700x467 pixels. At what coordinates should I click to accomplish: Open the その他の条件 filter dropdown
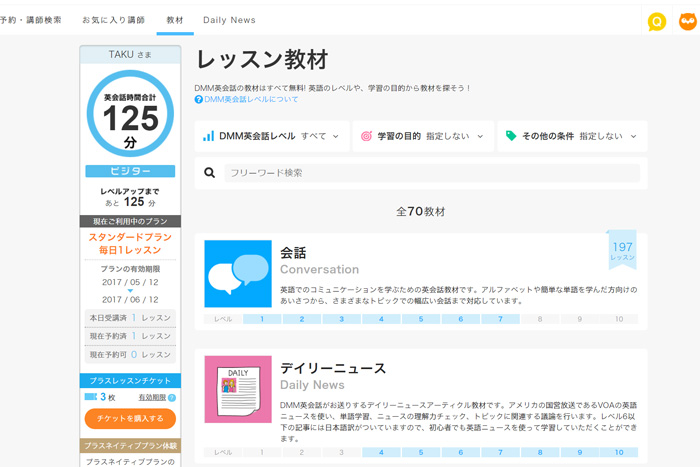(x=570, y=136)
